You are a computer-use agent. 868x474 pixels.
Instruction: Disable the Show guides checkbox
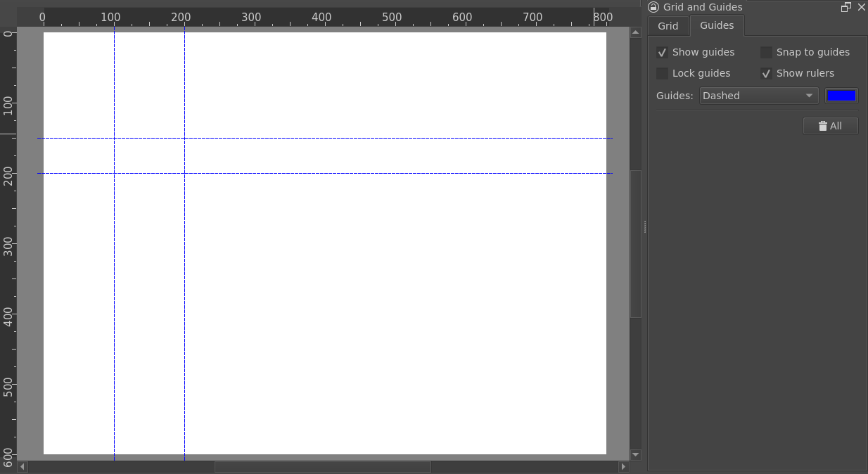pos(662,53)
